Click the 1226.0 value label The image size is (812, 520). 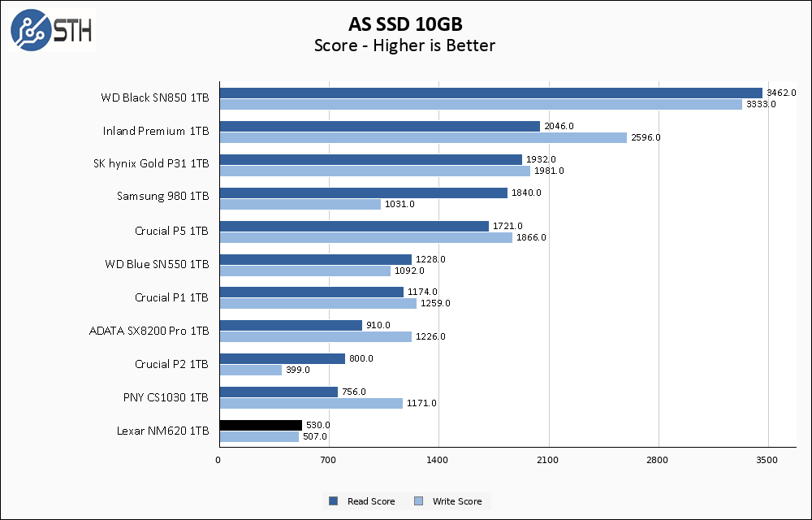(x=430, y=336)
